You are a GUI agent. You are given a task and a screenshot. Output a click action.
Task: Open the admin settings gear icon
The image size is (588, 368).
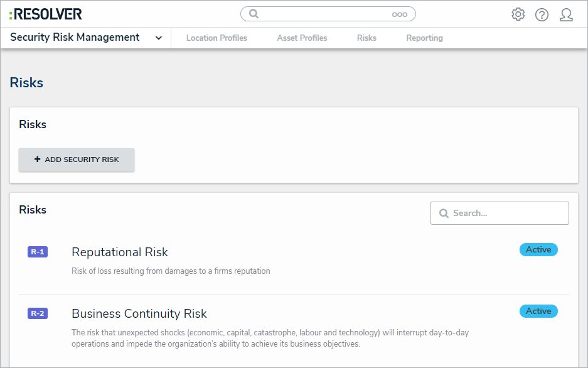tap(518, 14)
